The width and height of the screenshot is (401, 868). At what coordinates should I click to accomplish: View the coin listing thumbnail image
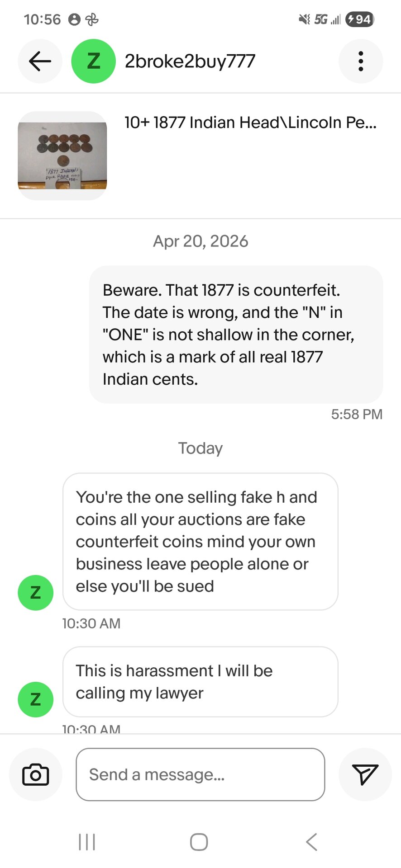pyautogui.click(x=62, y=156)
